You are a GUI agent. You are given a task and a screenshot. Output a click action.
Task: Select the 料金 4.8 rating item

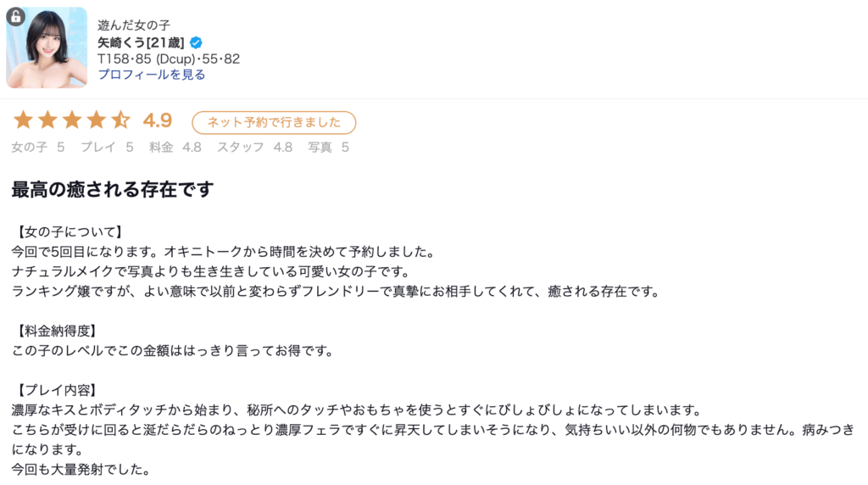pyautogui.click(x=175, y=147)
